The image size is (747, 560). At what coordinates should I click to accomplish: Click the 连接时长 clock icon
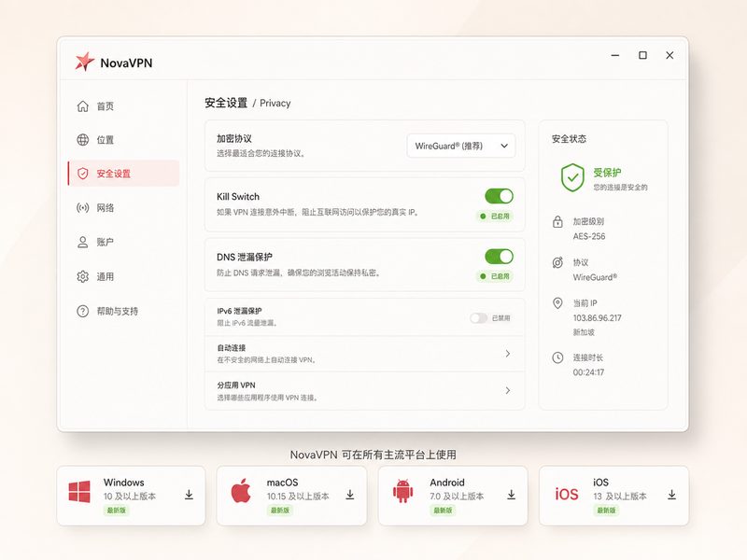click(557, 357)
